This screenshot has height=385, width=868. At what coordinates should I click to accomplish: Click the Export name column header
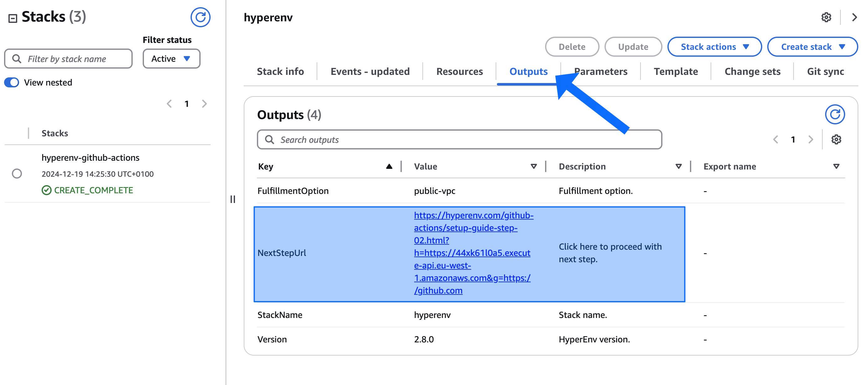pos(729,166)
